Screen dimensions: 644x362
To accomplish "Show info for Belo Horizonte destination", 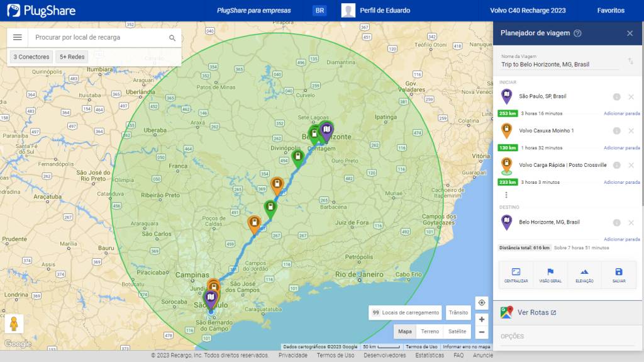I will (x=616, y=222).
